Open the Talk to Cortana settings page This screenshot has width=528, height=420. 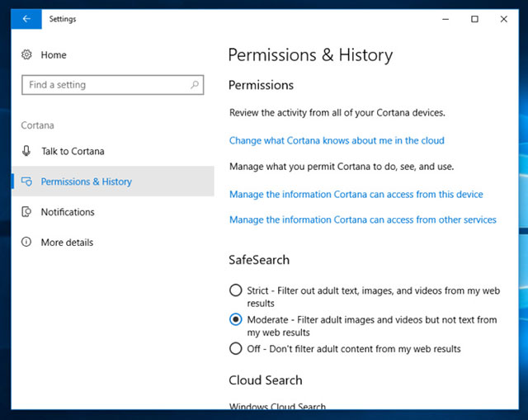click(73, 151)
